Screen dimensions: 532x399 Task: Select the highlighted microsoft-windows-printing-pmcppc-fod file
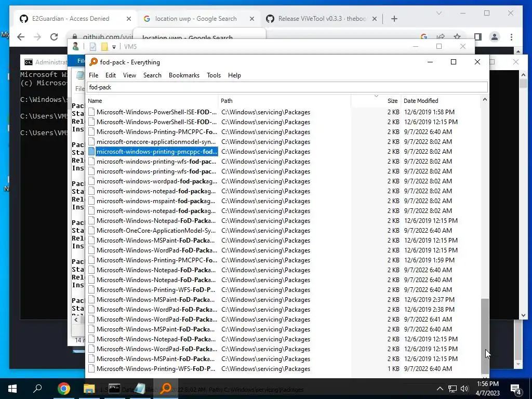(156, 152)
